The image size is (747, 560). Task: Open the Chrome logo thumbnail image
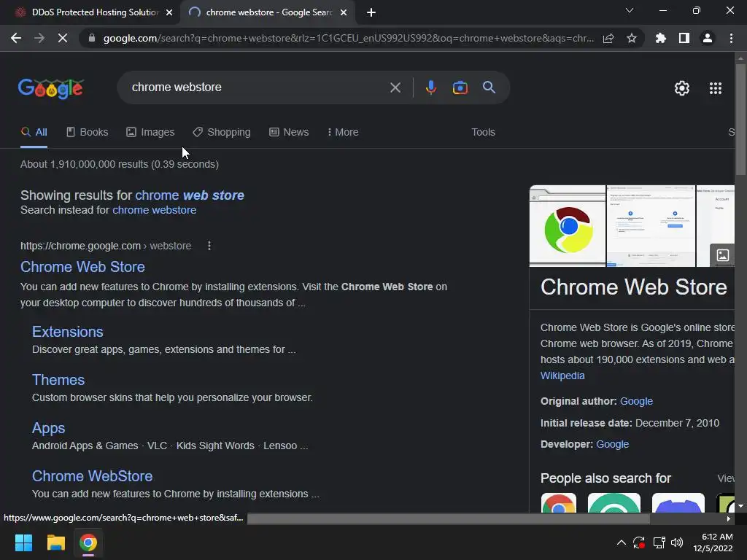coord(567,226)
